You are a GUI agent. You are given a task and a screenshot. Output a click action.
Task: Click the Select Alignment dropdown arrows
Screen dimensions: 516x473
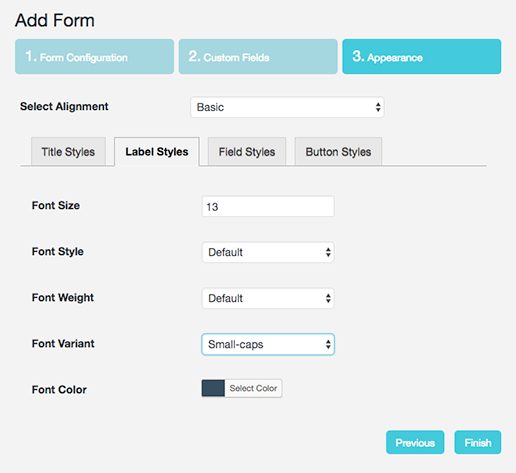(x=378, y=107)
